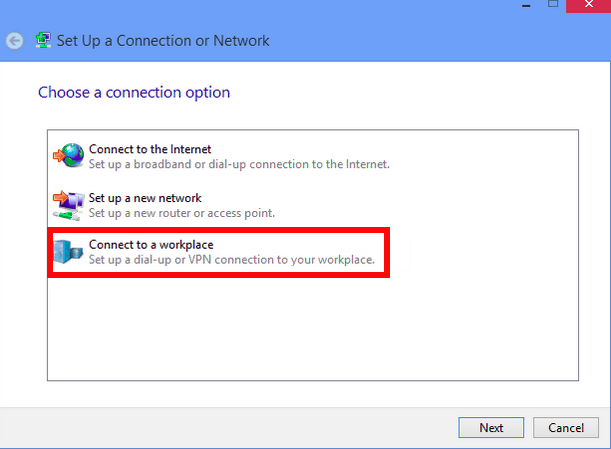Minimize the wizard window
This screenshot has width=611, height=449.
tap(526, 5)
